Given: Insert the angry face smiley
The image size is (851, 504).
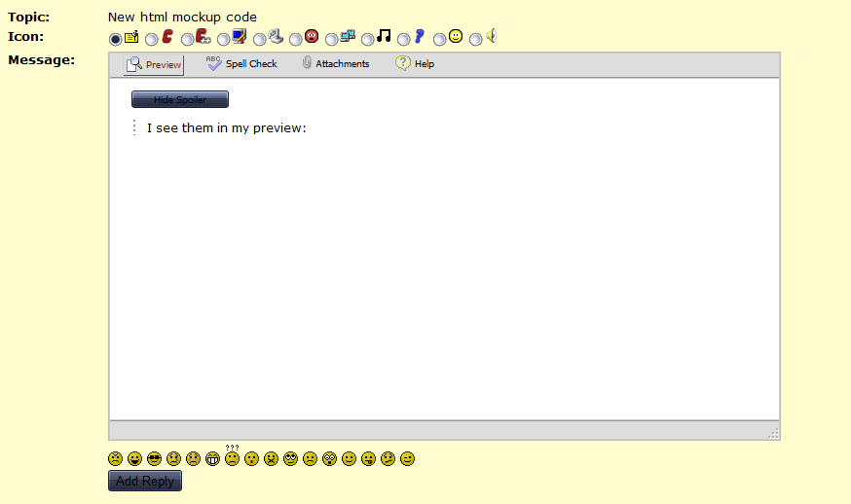Looking at the screenshot, I should coord(115,458).
